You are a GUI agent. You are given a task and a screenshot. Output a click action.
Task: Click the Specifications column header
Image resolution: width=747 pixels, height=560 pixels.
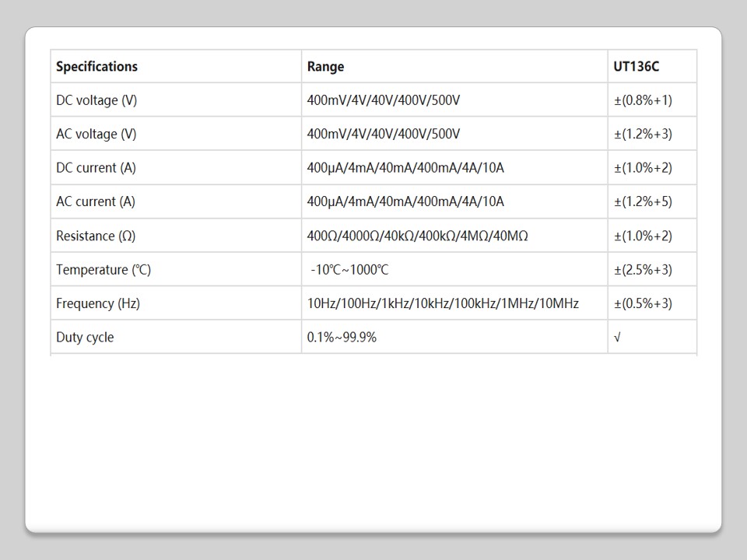pos(96,66)
